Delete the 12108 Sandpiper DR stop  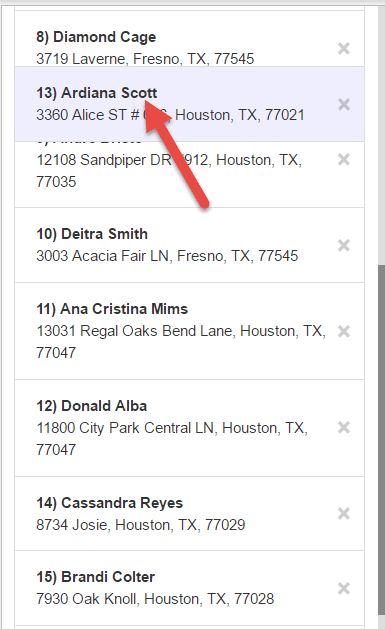tap(344, 159)
